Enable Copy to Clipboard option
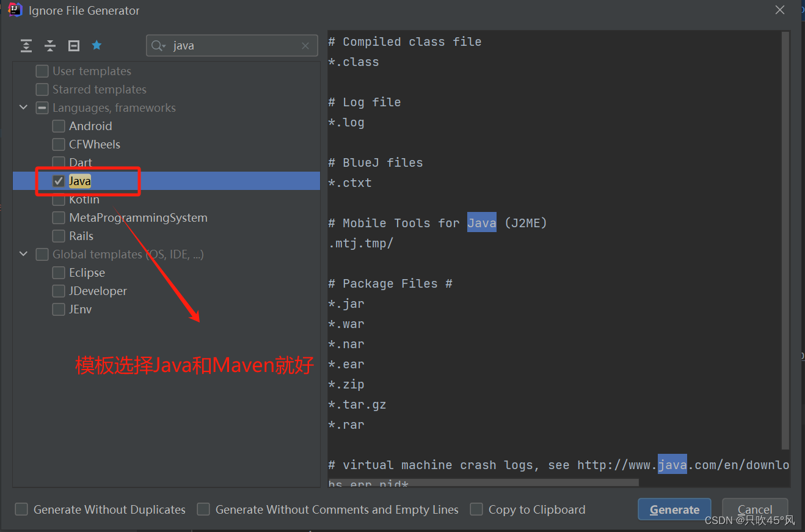The width and height of the screenshot is (805, 532). pyautogui.click(x=476, y=509)
